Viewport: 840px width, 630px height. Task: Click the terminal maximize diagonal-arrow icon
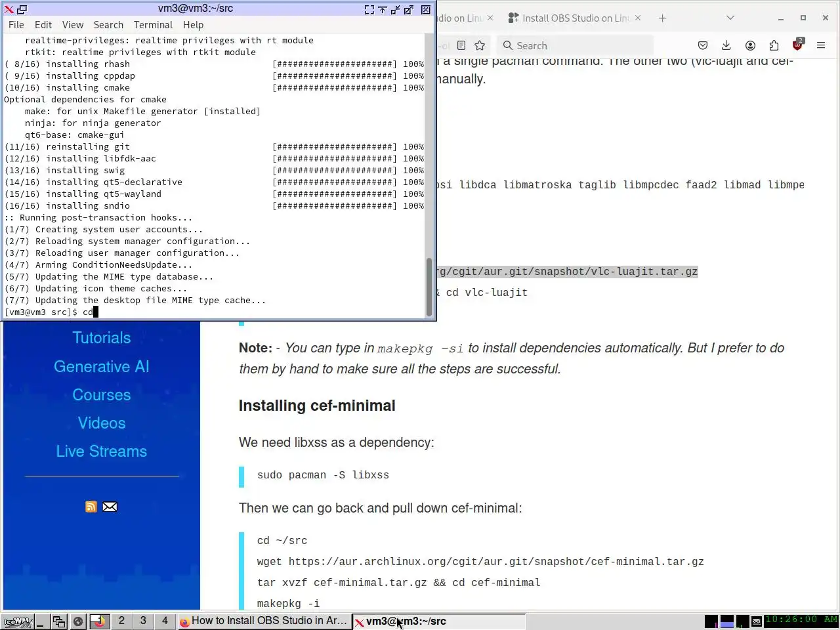tap(409, 9)
